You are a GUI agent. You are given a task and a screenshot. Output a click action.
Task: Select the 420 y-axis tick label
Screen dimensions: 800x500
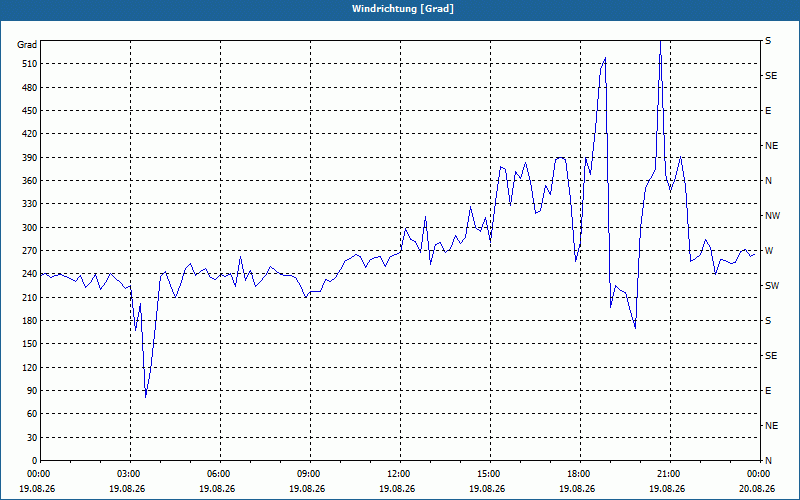pos(30,134)
